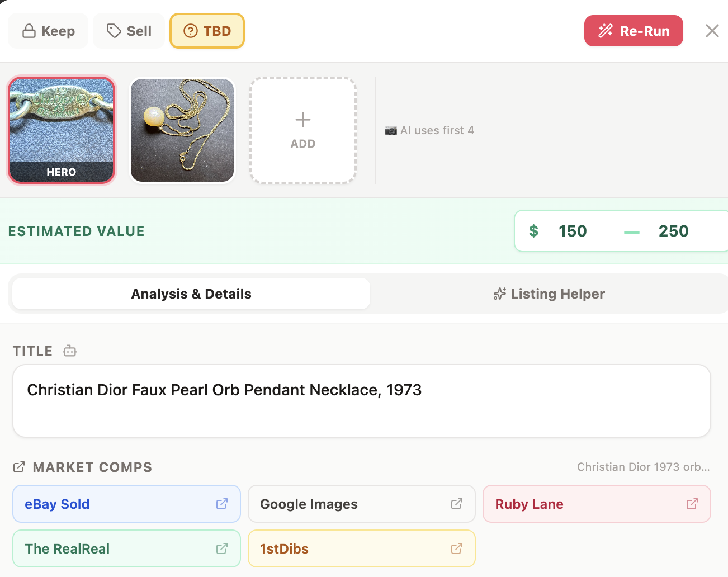Mark item as Sell
This screenshot has height=577, width=728.
pyautogui.click(x=129, y=31)
